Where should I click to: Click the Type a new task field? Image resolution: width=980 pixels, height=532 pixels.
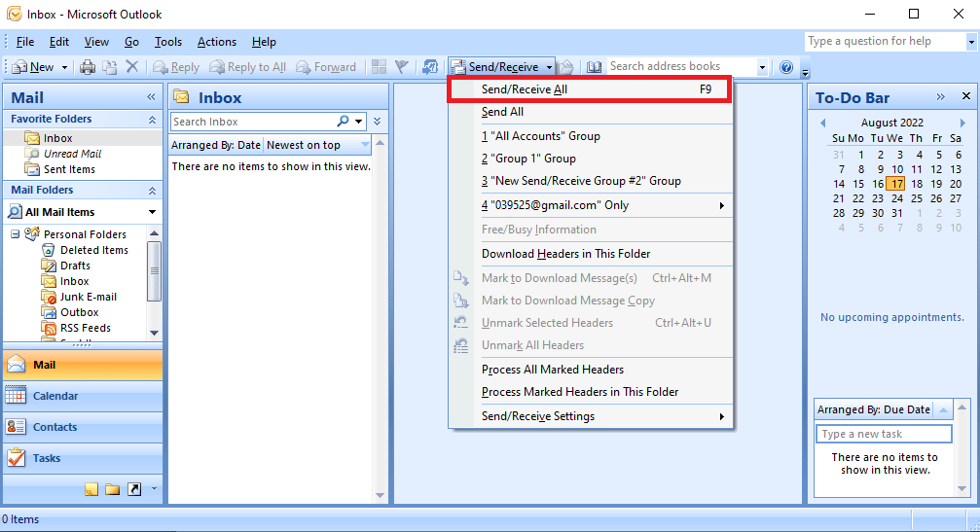pyautogui.click(x=884, y=434)
